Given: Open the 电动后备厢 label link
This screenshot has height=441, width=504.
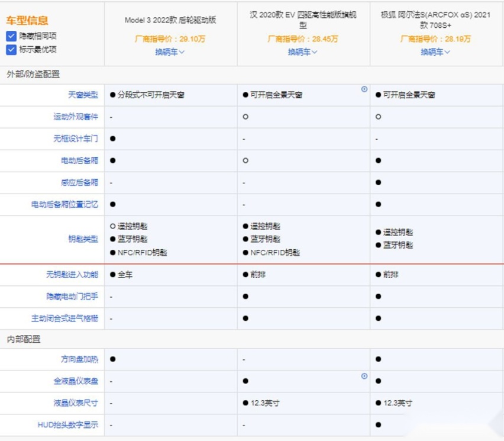Looking at the screenshot, I should point(79,160).
